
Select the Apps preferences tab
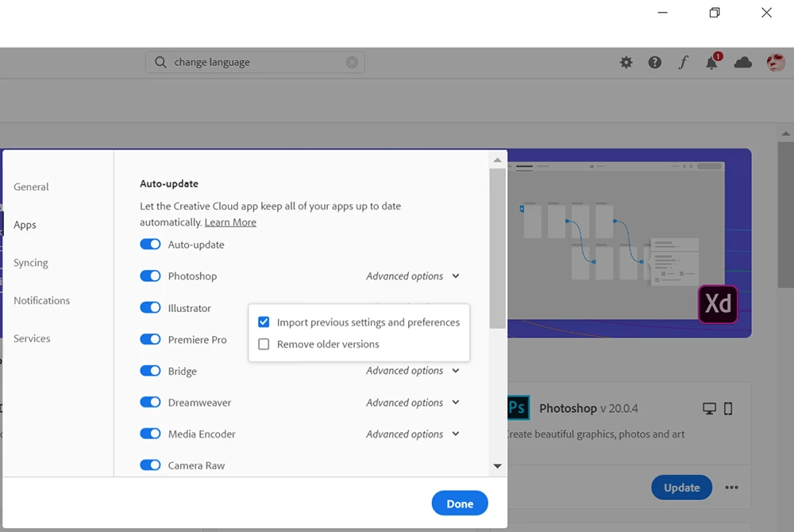pyautogui.click(x=25, y=225)
